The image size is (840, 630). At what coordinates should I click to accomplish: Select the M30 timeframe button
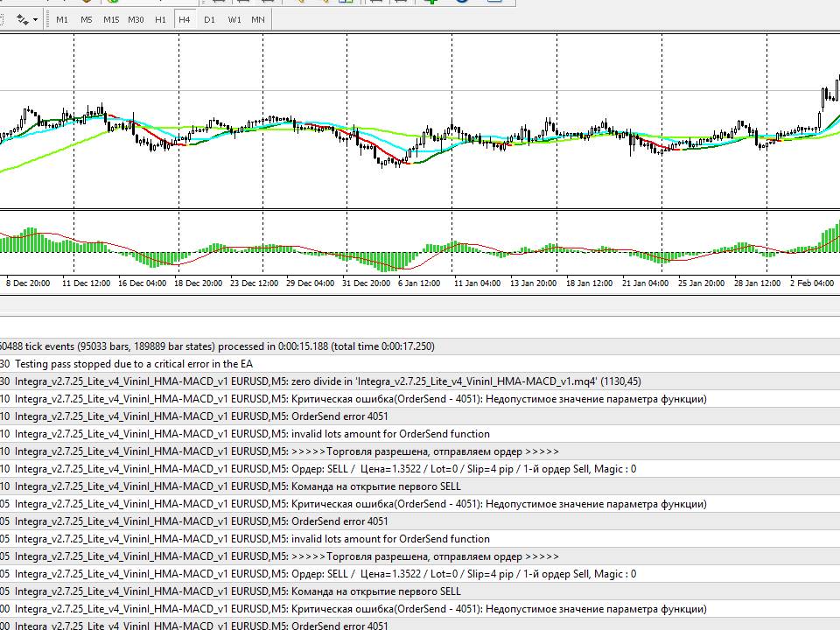click(136, 20)
